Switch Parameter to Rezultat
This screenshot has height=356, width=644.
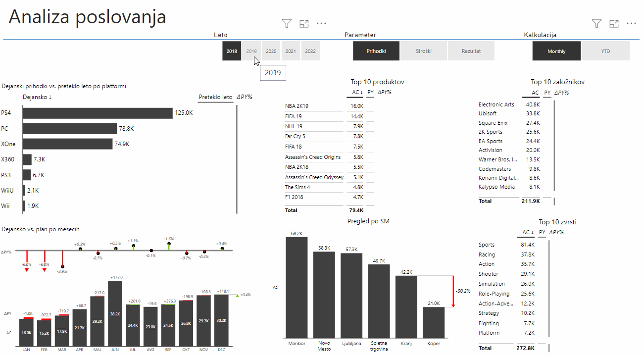pyautogui.click(x=471, y=51)
